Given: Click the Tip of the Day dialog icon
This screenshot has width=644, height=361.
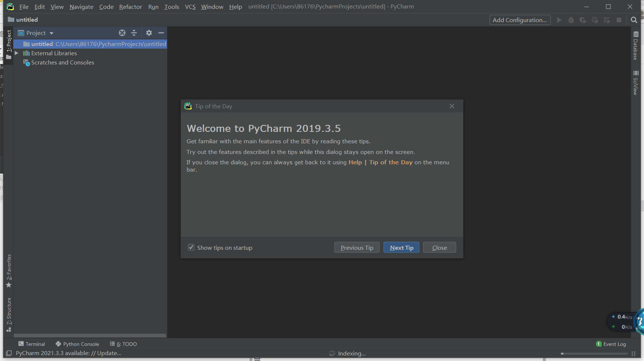Looking at the screenshot, I should point(188,106).
